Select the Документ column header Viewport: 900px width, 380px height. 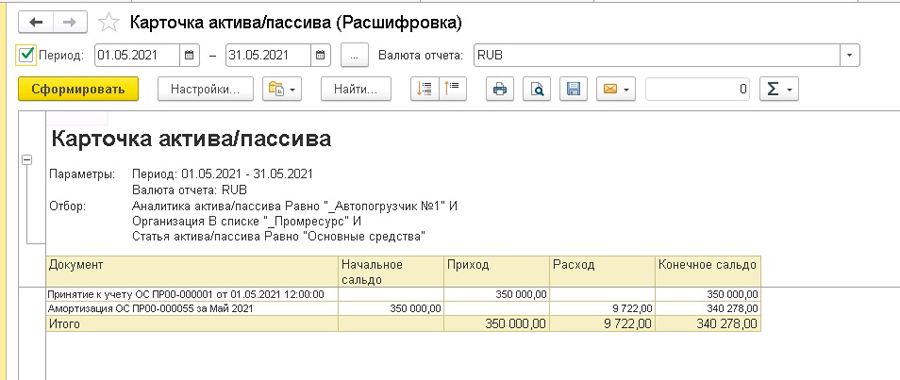click(x=192, y=271)
